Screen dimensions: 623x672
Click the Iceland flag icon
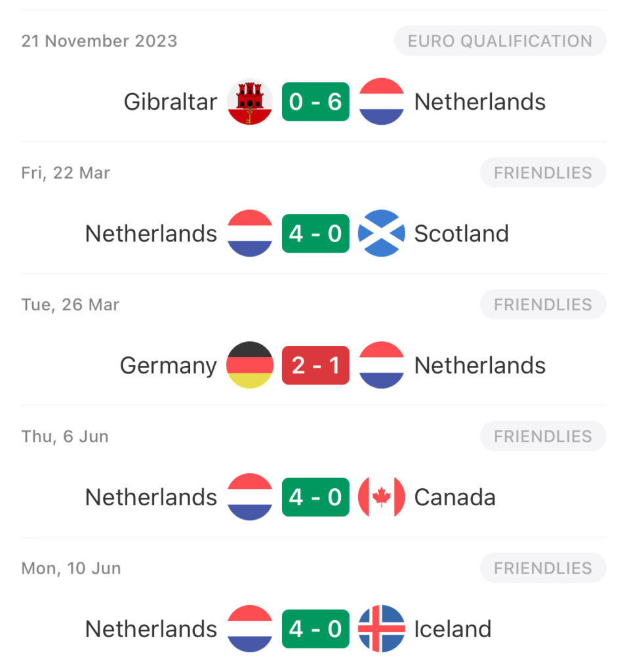[x=381, y=629]
